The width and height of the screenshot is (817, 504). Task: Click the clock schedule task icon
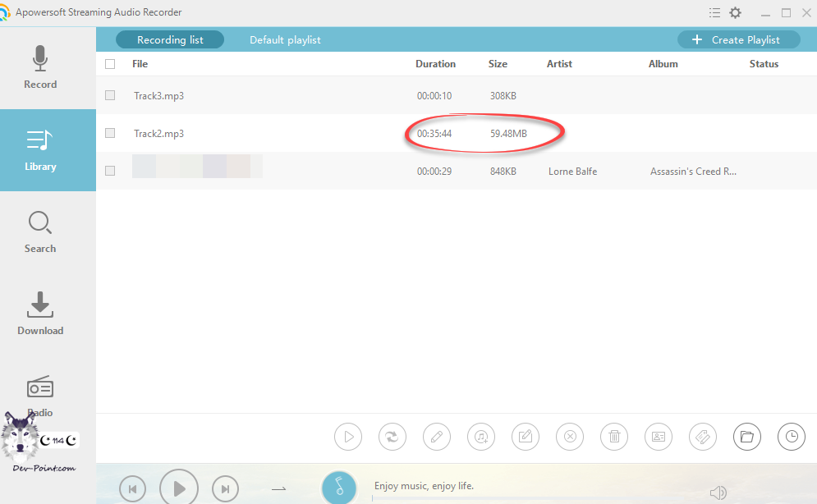791,437
